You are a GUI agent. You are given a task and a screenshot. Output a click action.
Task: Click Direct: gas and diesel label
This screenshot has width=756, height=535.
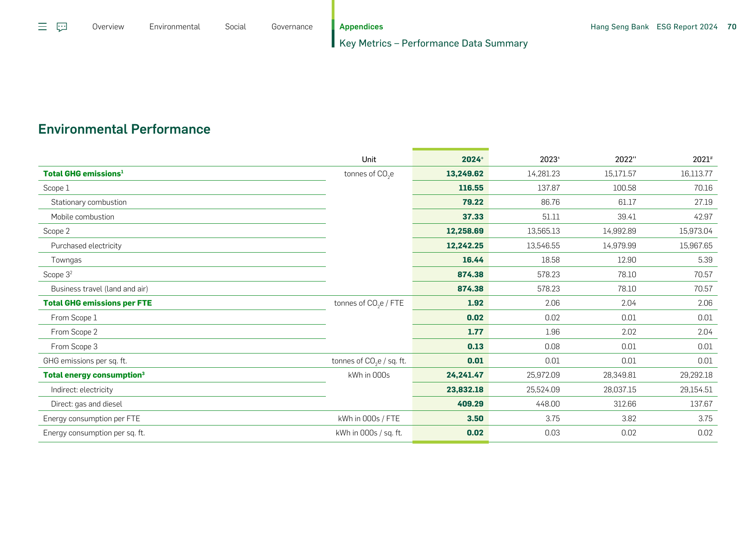87,404
